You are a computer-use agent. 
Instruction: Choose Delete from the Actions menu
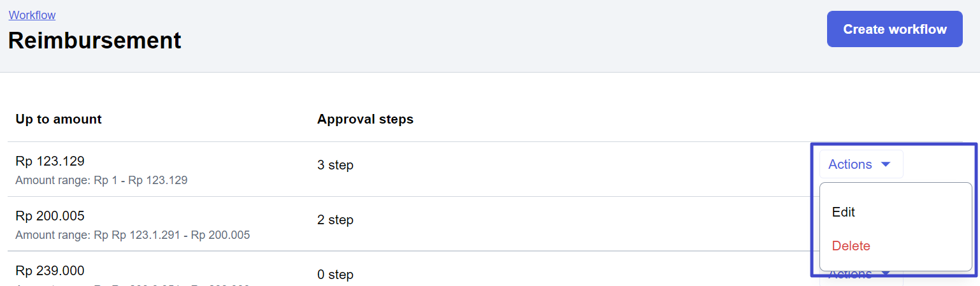[x=851, y=246]
